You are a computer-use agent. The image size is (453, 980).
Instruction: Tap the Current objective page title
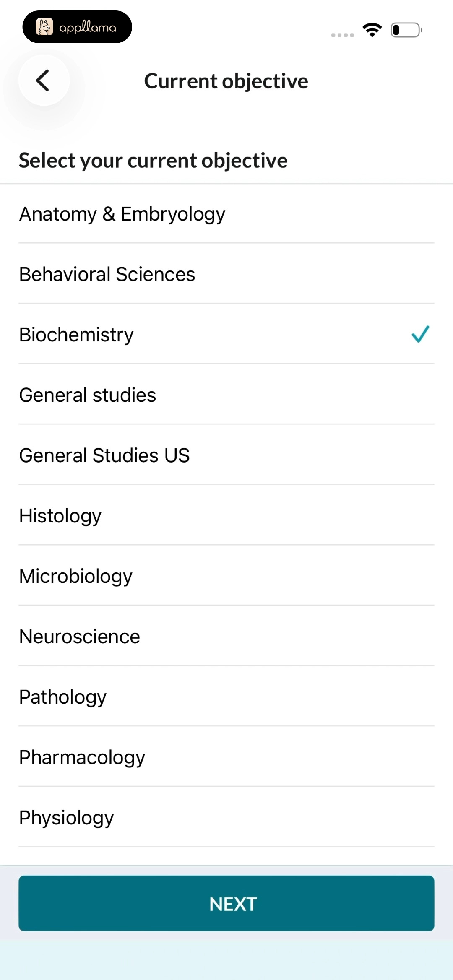tap(226, 81)
